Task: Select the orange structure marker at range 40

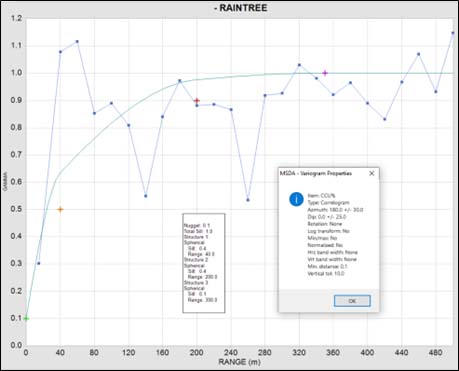Action: coord(60,210)
